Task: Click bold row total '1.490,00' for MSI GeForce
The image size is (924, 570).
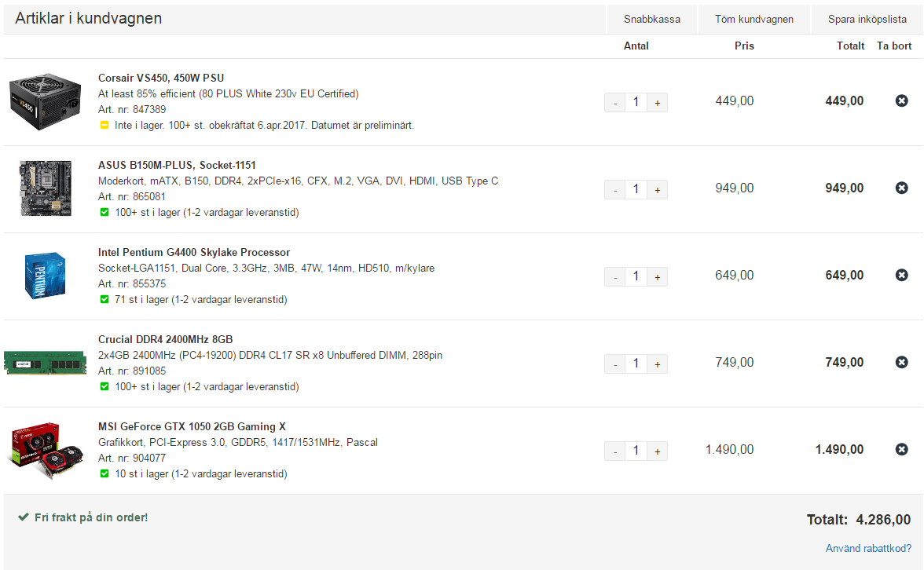Action: point(839,450)
